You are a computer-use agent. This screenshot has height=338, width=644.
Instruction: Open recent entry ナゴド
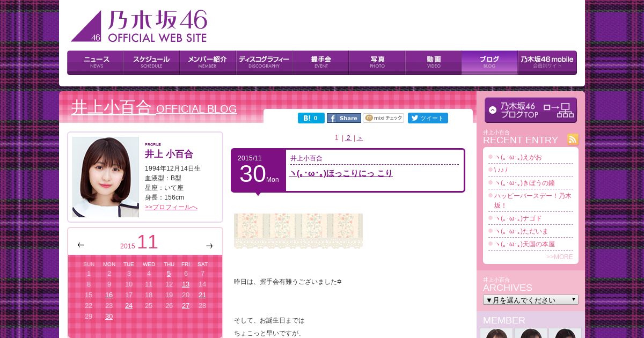[518, 219]
